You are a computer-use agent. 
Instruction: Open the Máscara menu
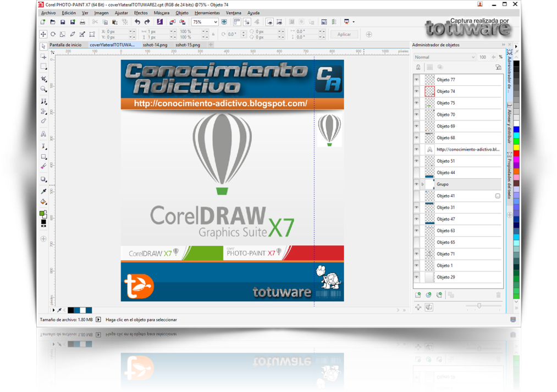(x=161, y=13)
